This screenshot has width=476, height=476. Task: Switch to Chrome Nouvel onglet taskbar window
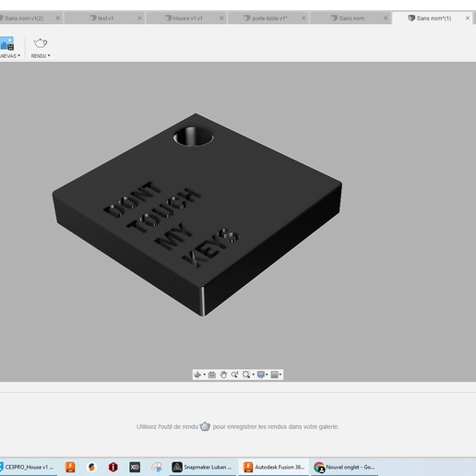[344, 467]
